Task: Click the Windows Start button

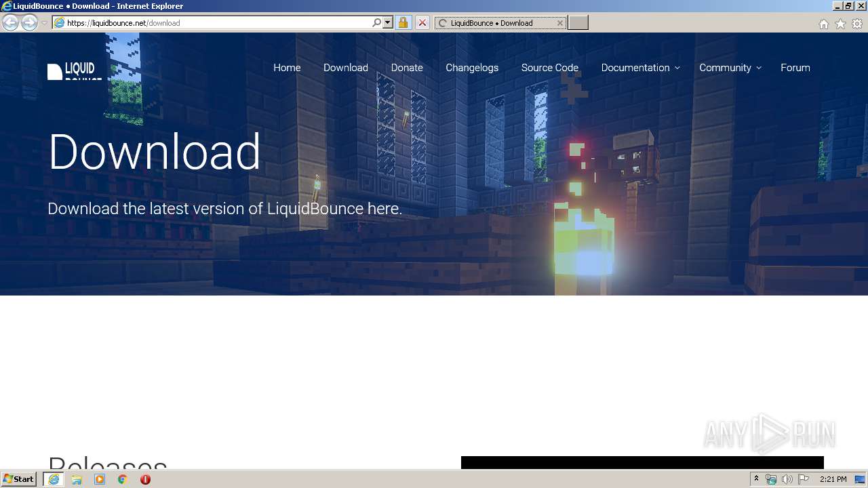Action: 19,479
